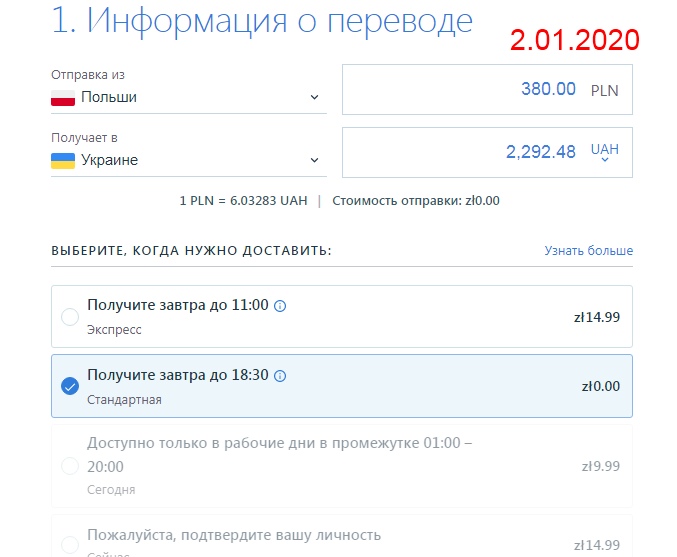Click the zł9.99 price of today option

(601, 466)
